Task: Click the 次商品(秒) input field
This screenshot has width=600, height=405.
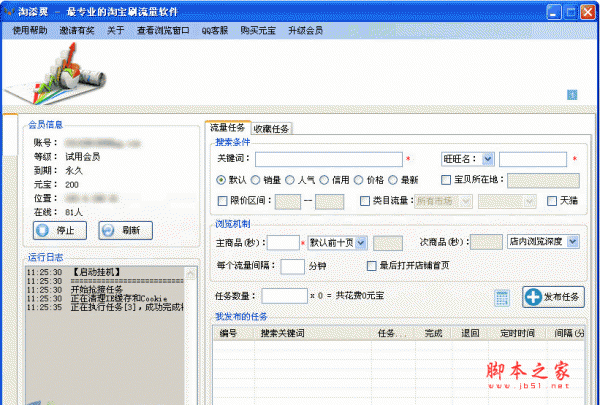Action: (x=486, y=242)
